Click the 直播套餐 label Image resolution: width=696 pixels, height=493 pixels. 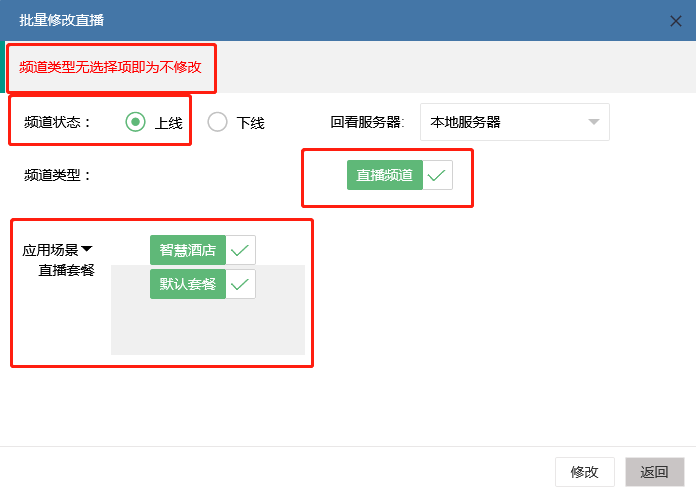(66, 269)
